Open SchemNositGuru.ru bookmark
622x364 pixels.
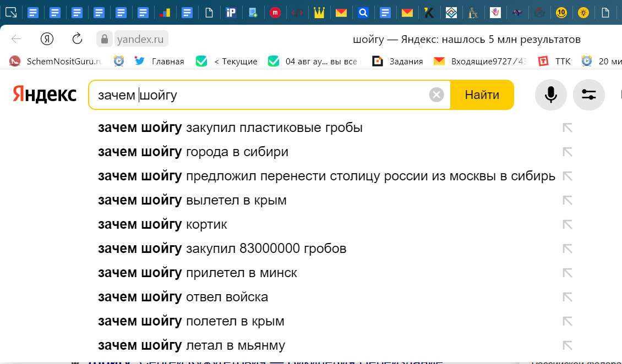(56, 62)
